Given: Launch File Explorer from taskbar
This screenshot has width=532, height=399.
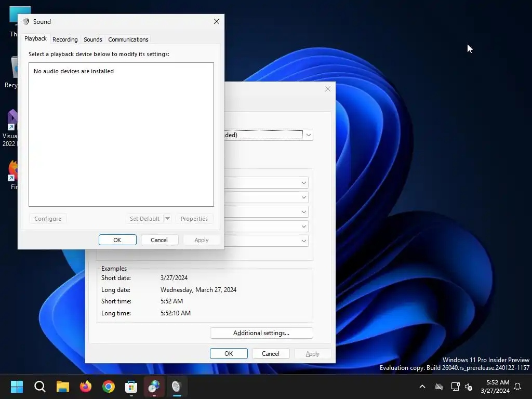Looking at the screenshot, I should (63, 387).
